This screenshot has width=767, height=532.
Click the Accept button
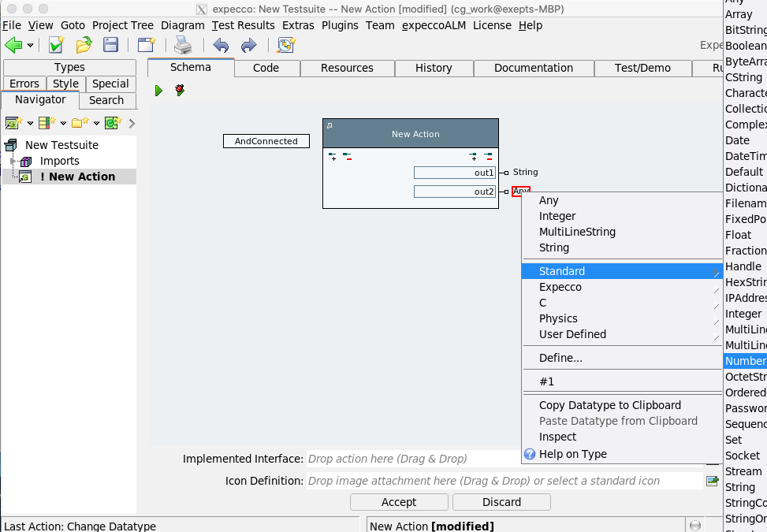click(x=399, y=502)
